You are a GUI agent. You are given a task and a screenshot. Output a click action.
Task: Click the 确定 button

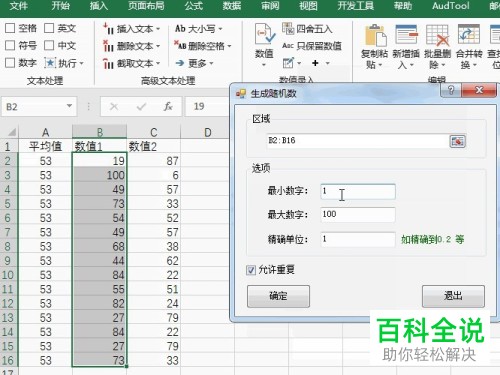(278, 296)
